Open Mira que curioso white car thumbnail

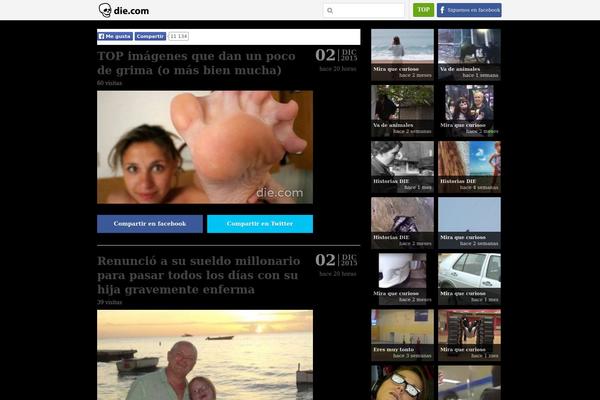point(469,279)
